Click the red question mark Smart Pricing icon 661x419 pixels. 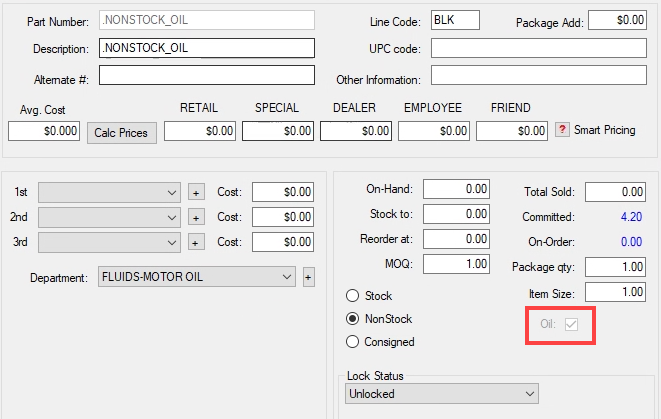562,129
